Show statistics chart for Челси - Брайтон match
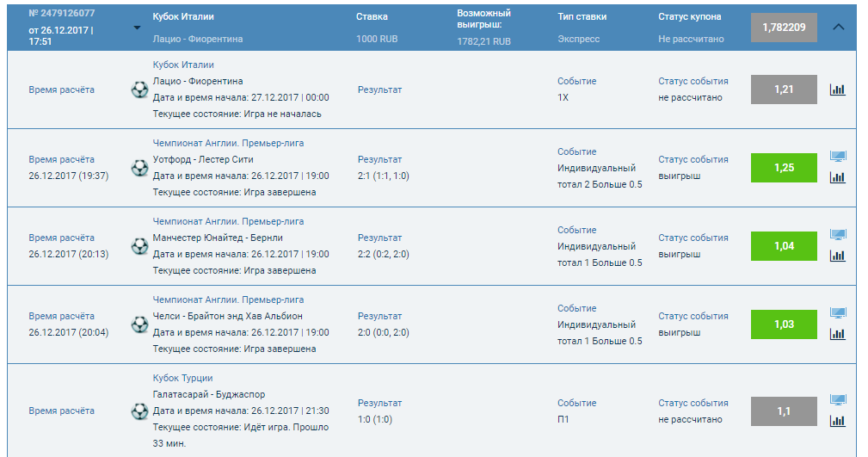 point(837,334)
